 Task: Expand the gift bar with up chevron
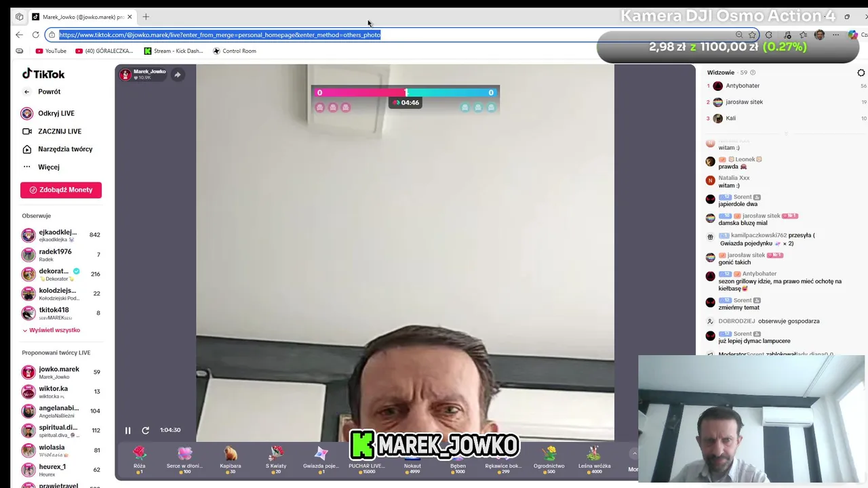(634, 453)
